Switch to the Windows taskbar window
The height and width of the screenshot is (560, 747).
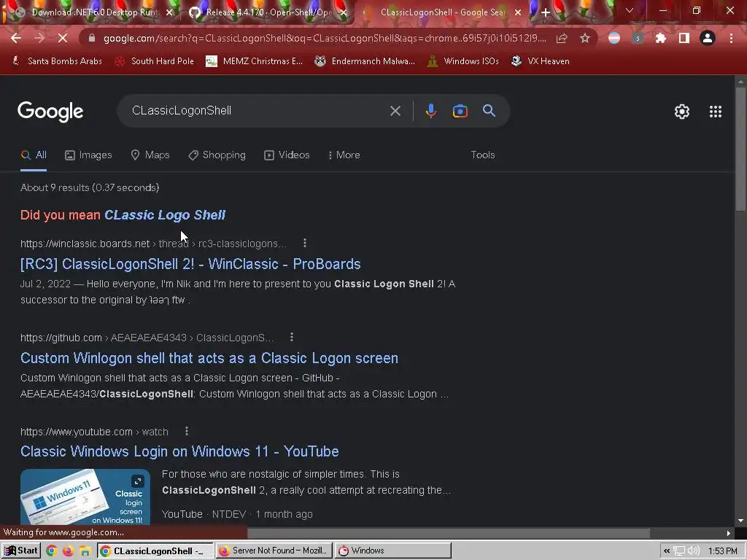[392, 551]
